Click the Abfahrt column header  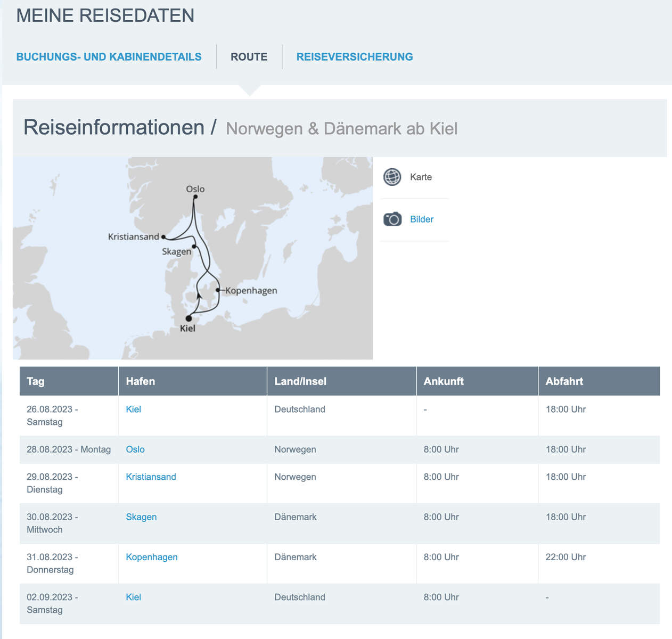[564, 381]
